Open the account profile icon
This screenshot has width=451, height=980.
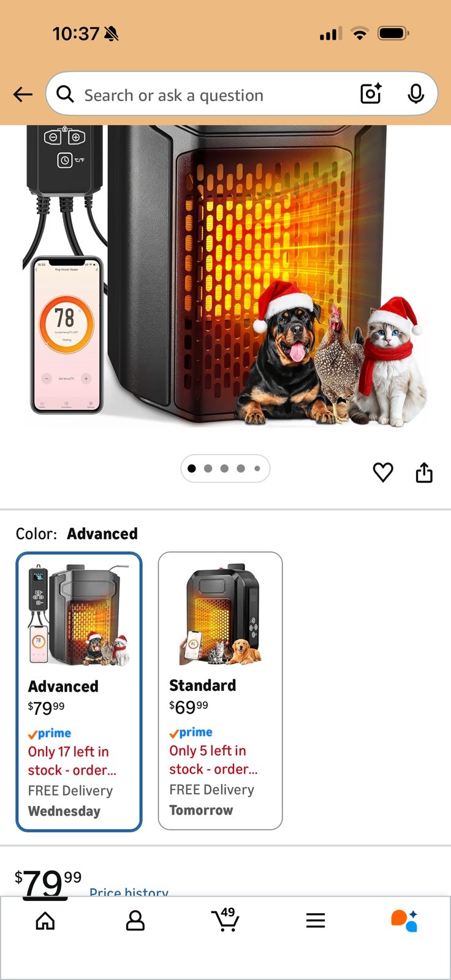point(135,921)
